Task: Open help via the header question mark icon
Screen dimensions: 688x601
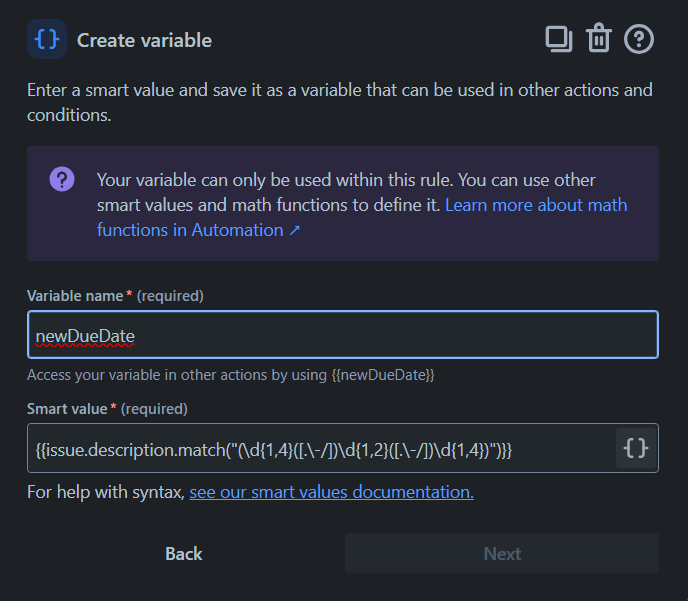Action: [638, 39]
